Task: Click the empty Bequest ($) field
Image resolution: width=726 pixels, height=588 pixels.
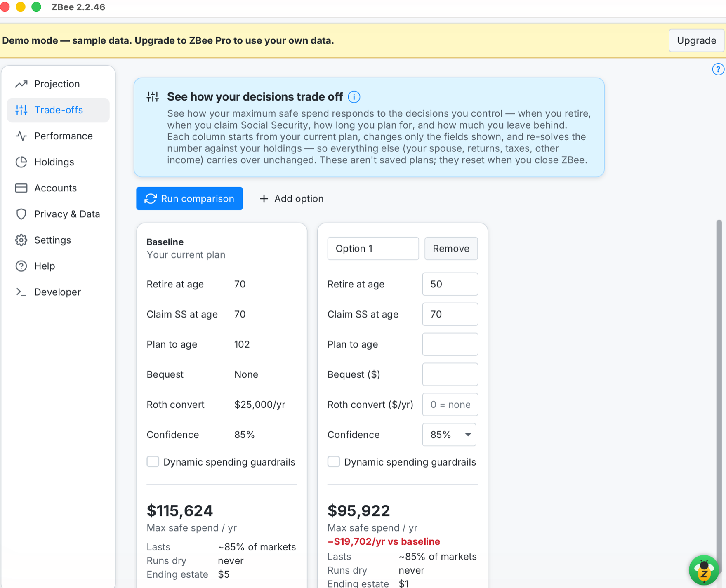Action: click(450, 374)
